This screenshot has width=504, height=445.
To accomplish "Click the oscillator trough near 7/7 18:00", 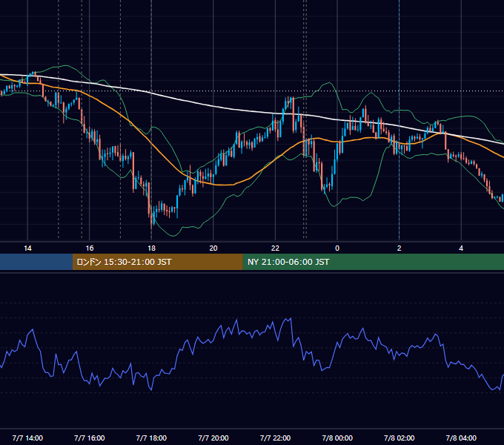I will [x=151, y=389].
